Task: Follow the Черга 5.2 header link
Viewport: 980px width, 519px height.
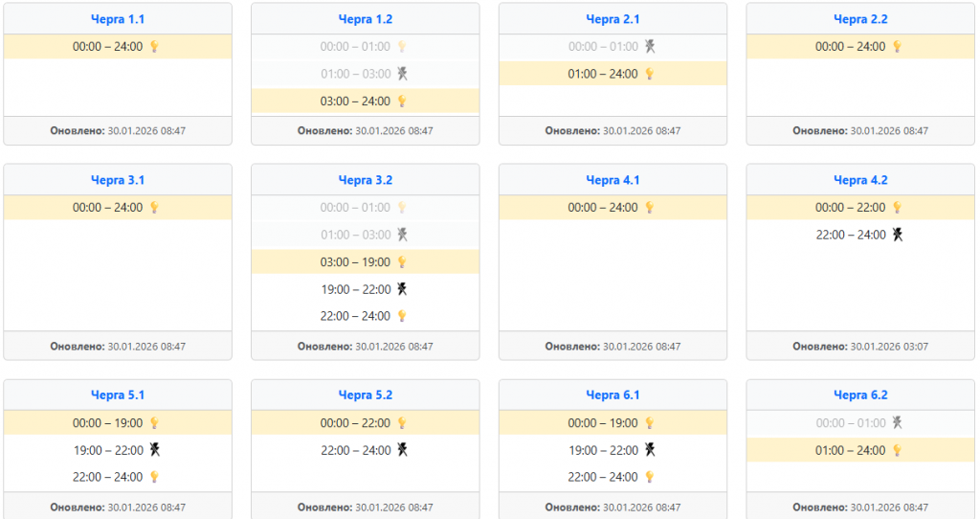Action: (366, 395)
